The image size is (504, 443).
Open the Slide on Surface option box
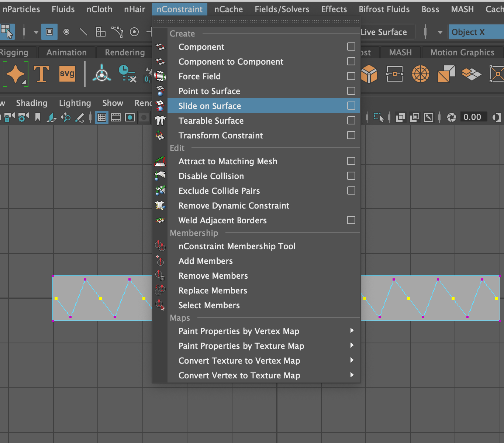(351, 106)
